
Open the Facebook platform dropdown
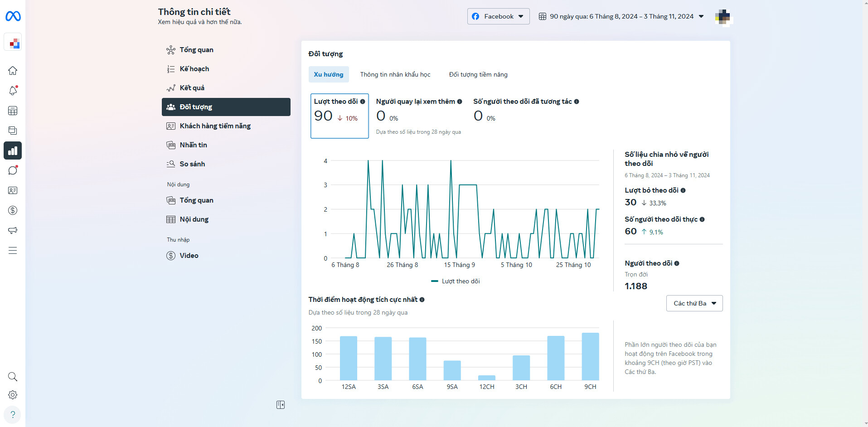coord(498,16)
